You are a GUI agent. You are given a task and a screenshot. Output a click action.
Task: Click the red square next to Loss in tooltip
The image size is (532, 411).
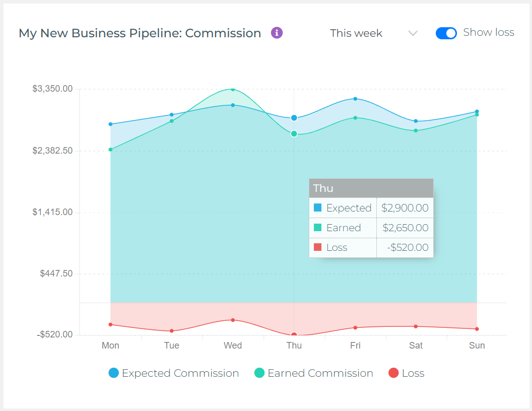pos(317,247)
